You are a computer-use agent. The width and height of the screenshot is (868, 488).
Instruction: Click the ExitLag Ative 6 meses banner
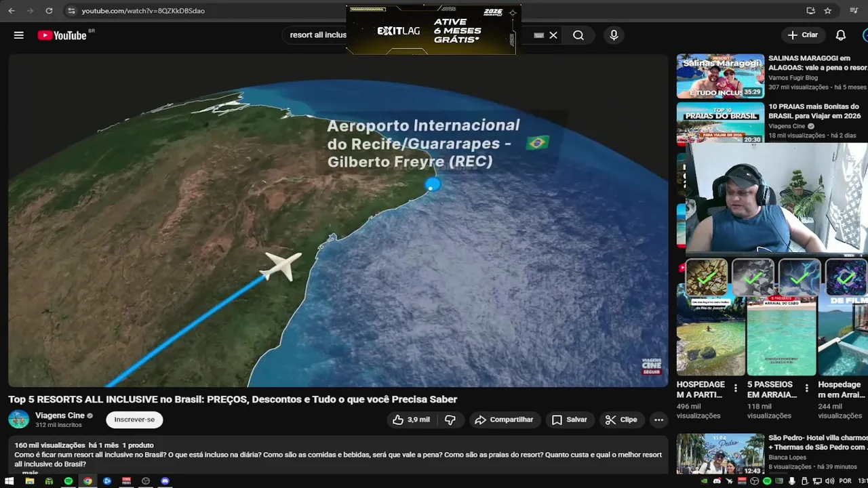pyautogui.click(x=433, y=30)
